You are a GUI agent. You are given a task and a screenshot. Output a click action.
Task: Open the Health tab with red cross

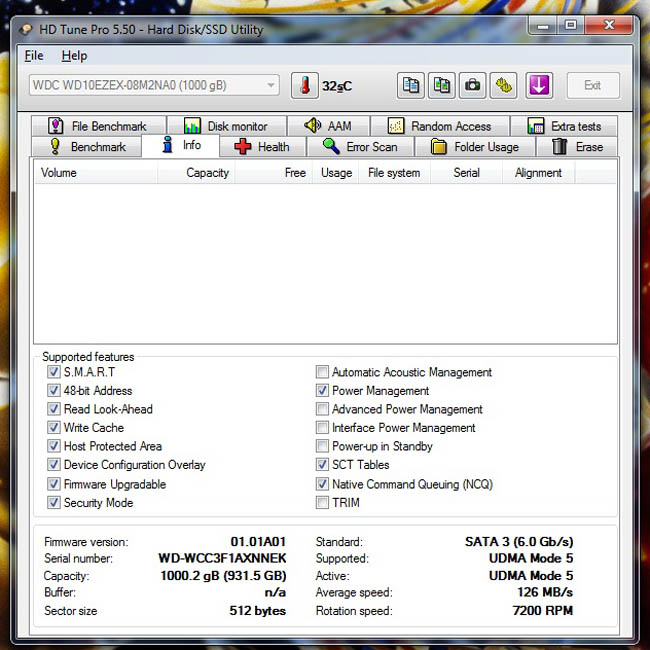click(x=262, y=147)
